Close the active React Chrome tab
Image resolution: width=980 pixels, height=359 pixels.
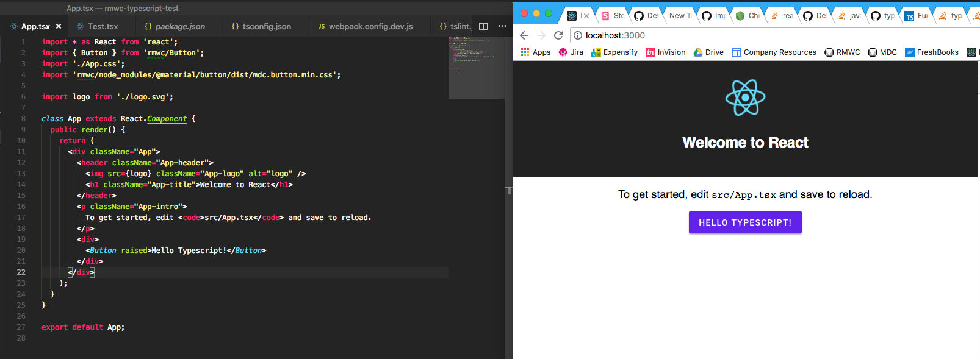(586, 16)
